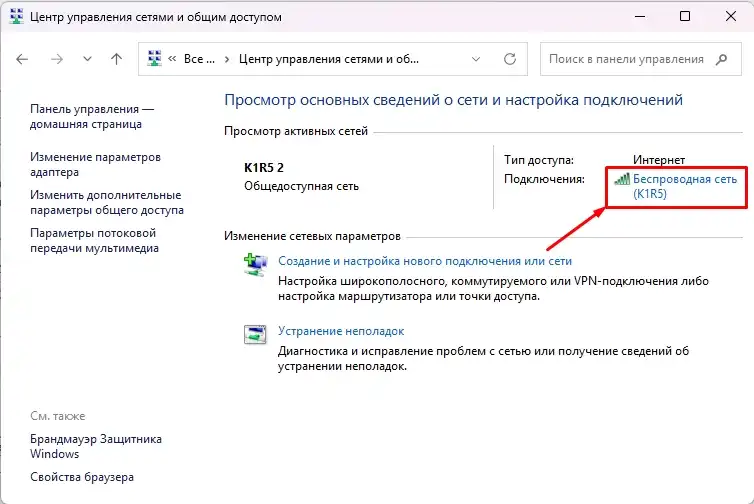Click the "Центр управления сетями и об..." breadcrumb
This screenshot has height=504, width=754.
click(x=329, y=59)
